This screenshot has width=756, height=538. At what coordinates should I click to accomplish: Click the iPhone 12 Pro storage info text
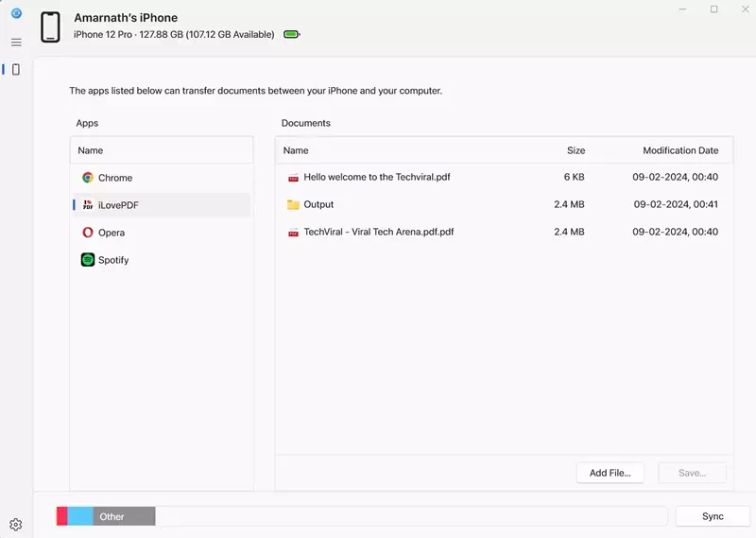174,35
